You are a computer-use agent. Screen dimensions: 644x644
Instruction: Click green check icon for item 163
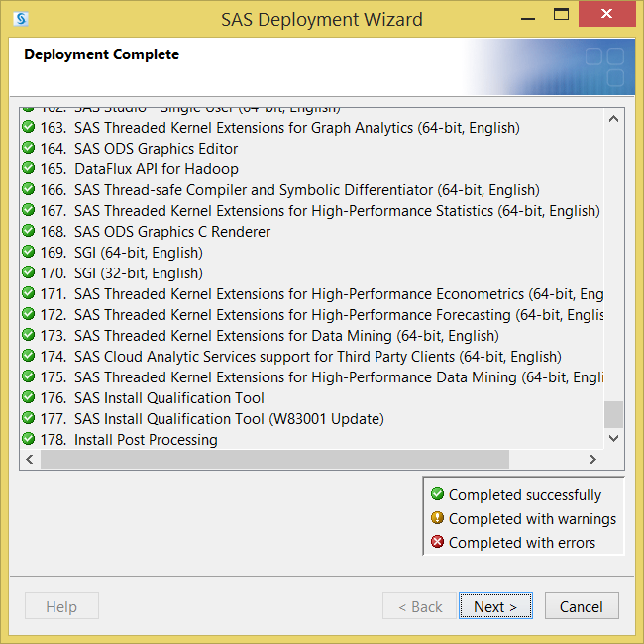[x=28, y=127]
